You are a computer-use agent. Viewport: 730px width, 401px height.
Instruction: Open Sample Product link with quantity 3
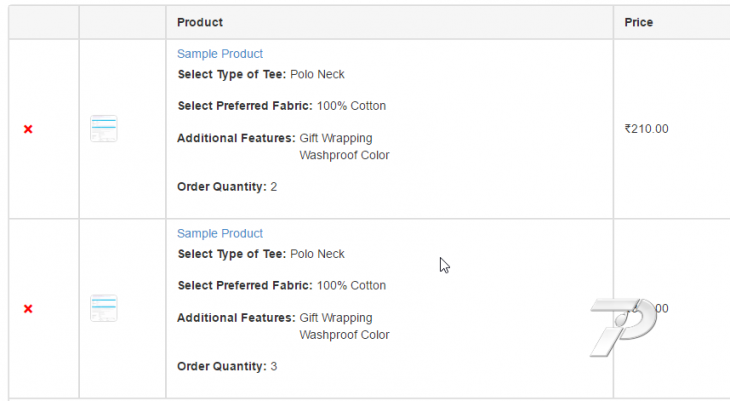[x=220, y=233]
